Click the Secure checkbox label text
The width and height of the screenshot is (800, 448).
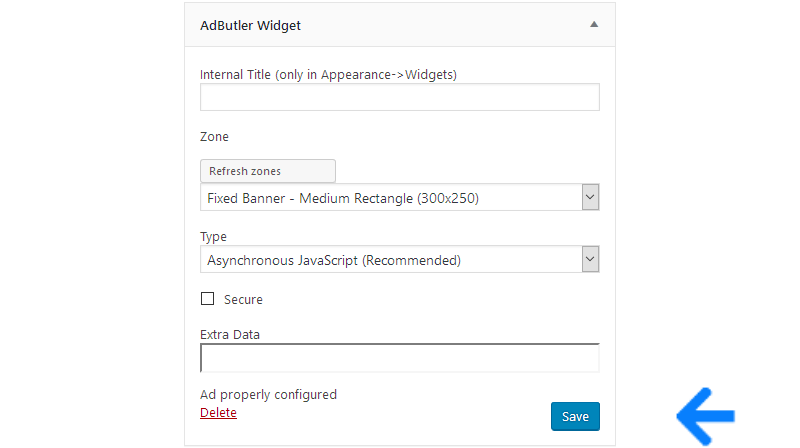pos(243,300)
